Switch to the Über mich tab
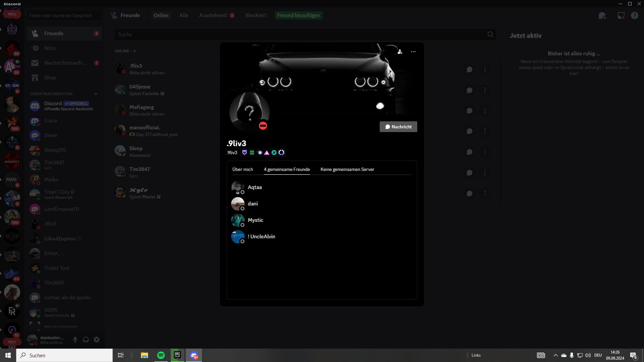The image size is (644, 362). click(243, 169)
